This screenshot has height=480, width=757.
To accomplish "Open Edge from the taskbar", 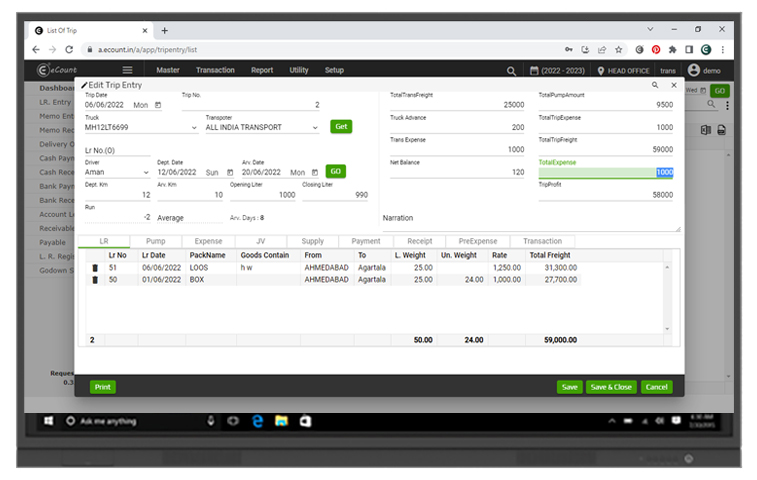I will pyautogui.click(x=258, y=421).
